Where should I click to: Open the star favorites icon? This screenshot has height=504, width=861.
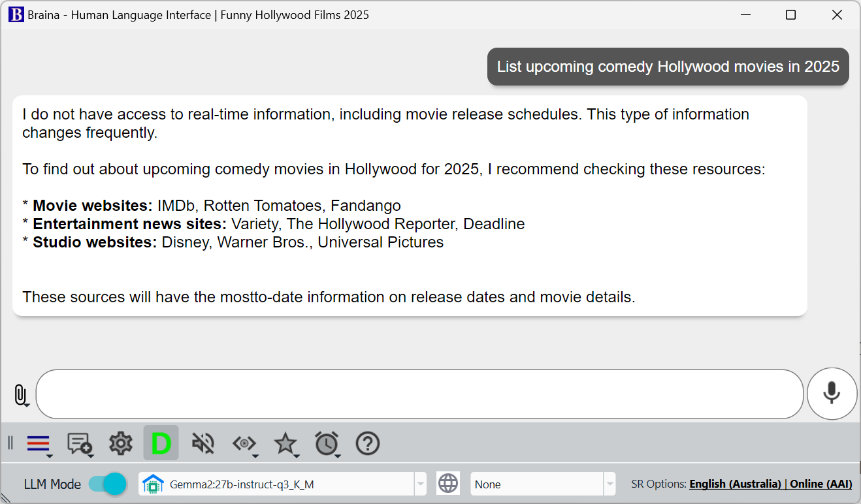click(285, 443)
